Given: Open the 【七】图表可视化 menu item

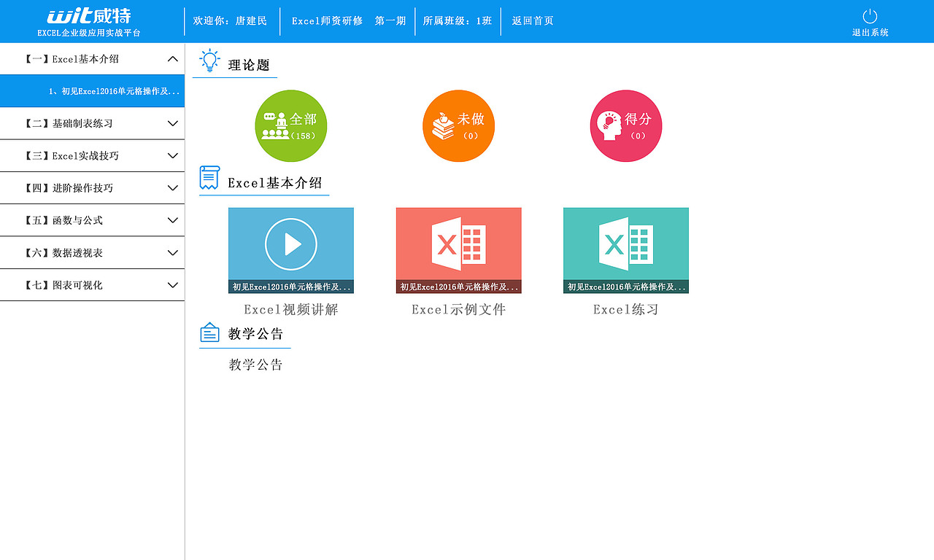Looking at the screenshot, I should click(92, 285).
